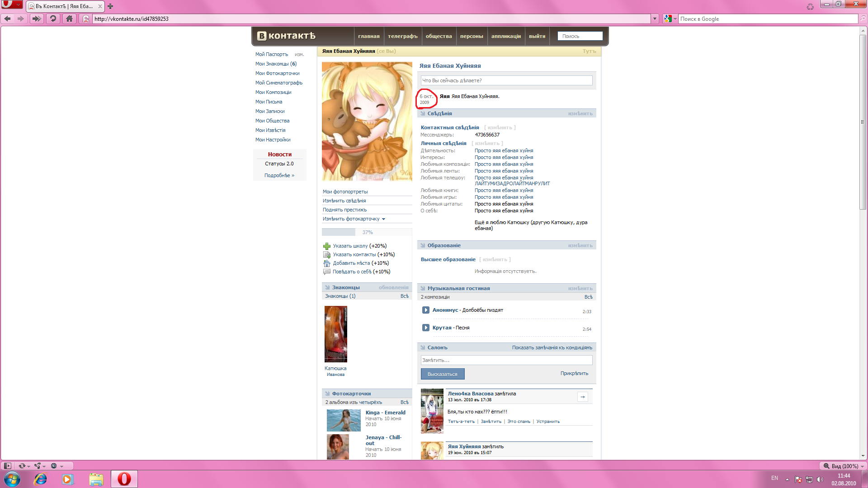The width and height of the screenshot is (868, 488).
Task: Go forward to next page
Action: coord(21,19)
